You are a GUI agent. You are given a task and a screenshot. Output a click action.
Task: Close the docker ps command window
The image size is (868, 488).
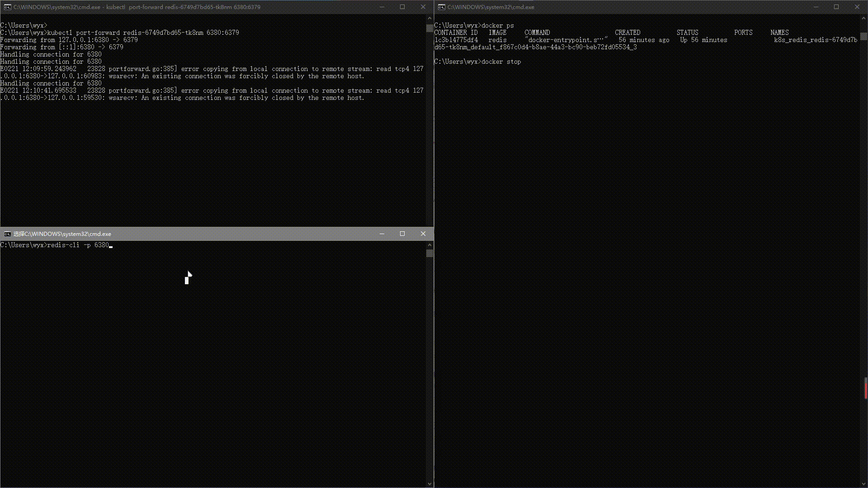click(857, 7)
